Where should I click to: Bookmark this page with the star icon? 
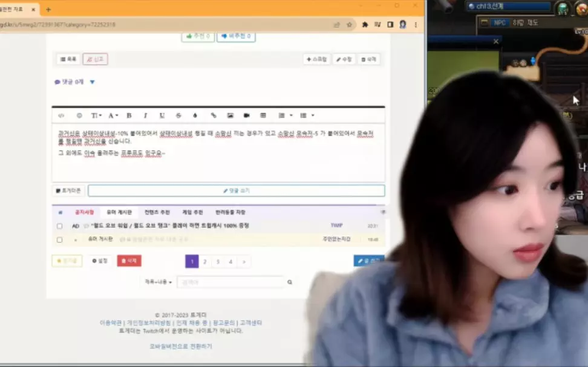pyautogui.click(x=350, y=25)
